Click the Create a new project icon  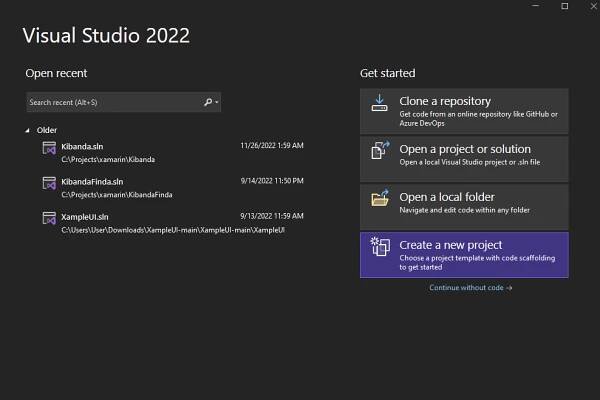click(380, 246)
